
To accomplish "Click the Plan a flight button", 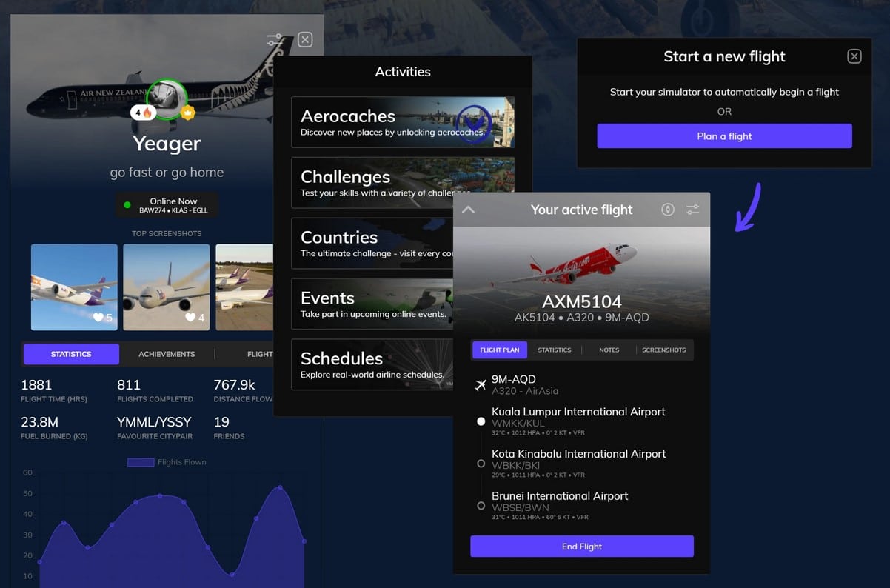I will coord(724,136).
